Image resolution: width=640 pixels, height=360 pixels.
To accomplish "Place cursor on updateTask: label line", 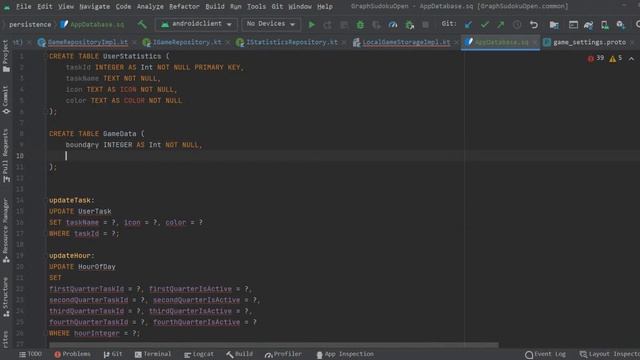I will click(x=72, y=200).
